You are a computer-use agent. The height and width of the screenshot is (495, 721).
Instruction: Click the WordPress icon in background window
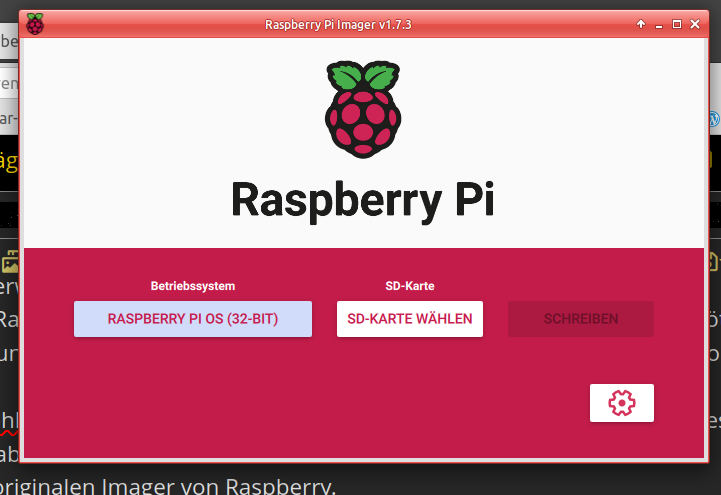pyautogui.click(x=715, y=119)
